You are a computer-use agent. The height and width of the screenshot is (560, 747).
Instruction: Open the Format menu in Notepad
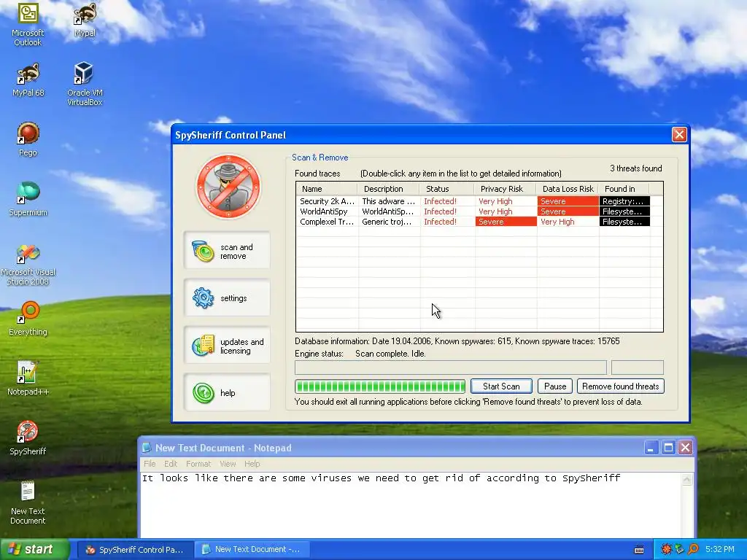click(198, 463)
